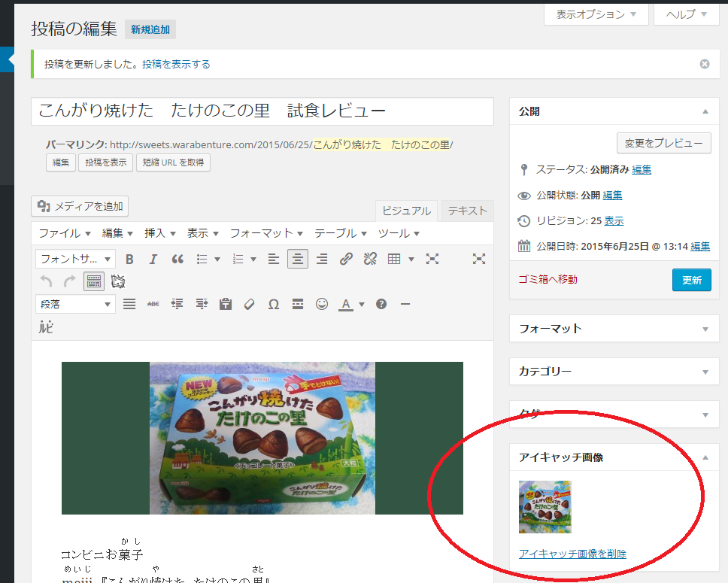Open the ヘルプ dropdown tab

click(686, 14)
